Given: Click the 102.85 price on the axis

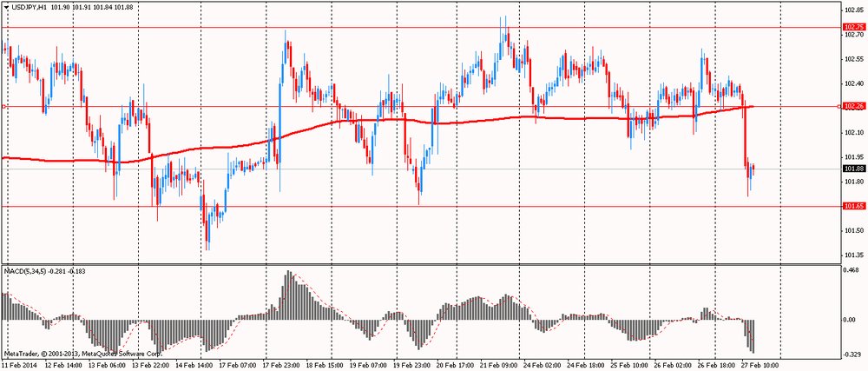Looking at the screenshot, I should pos(853,10).
